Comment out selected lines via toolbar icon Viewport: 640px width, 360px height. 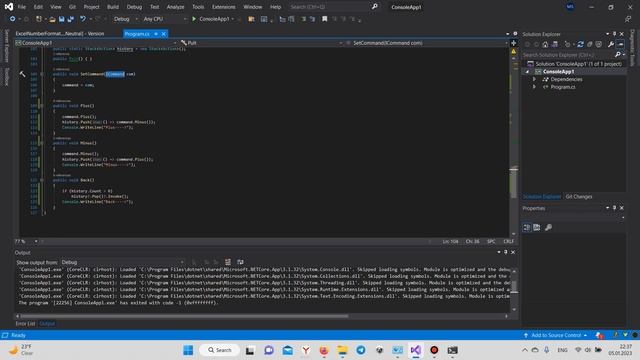coord(304,19)
